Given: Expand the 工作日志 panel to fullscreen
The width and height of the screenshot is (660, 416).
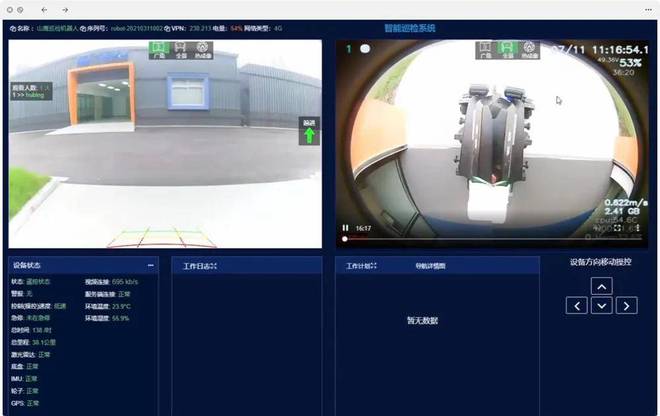Looking at the screenshot, I should coord(213,266).
